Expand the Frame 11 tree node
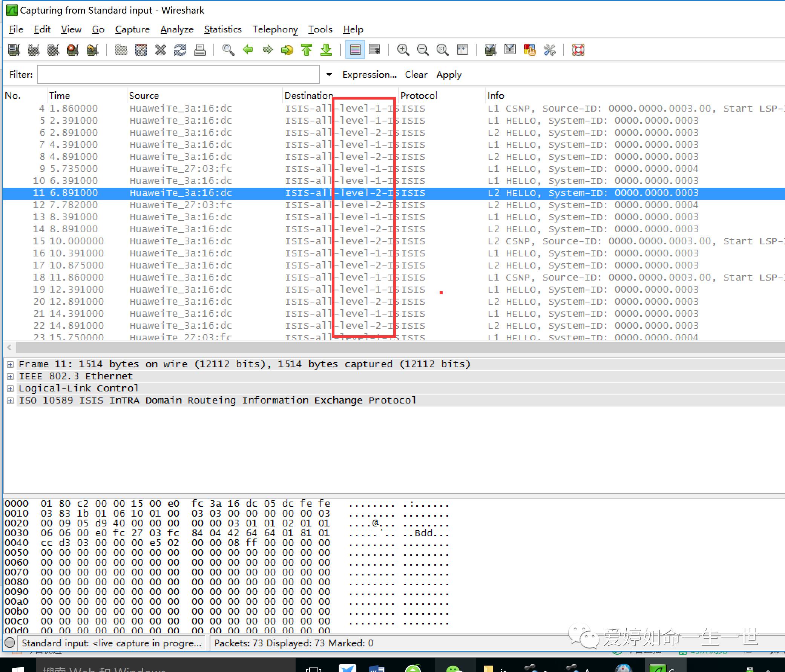The height and width of the screenshot is (672, 785). pyautogui.click(x=10, y=364)
